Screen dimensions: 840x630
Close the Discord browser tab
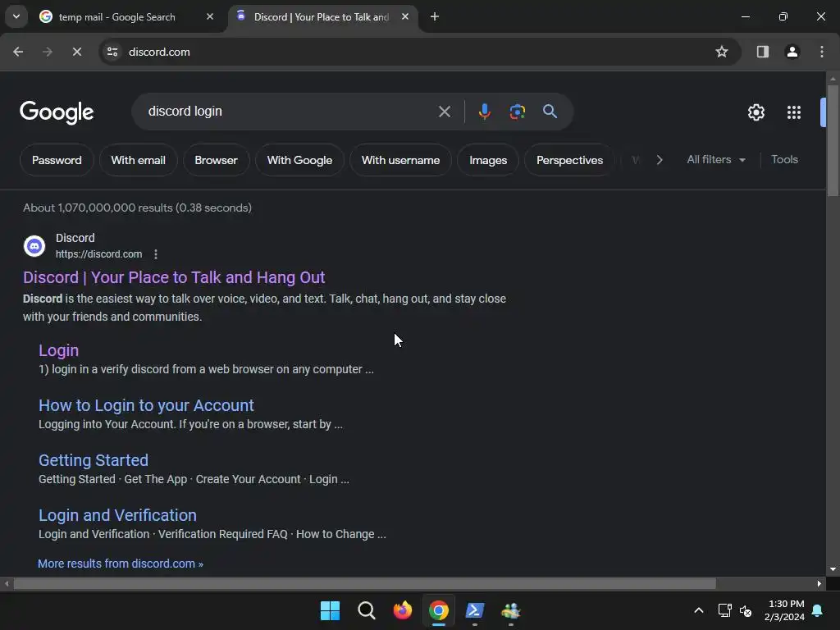(x=405, y=17)
